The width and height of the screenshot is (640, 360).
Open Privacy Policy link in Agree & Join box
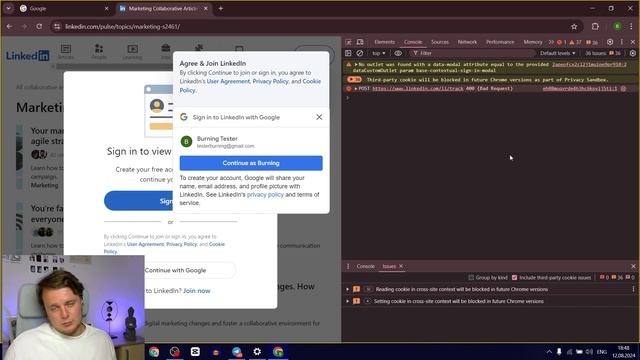click(x=270, y=81)
